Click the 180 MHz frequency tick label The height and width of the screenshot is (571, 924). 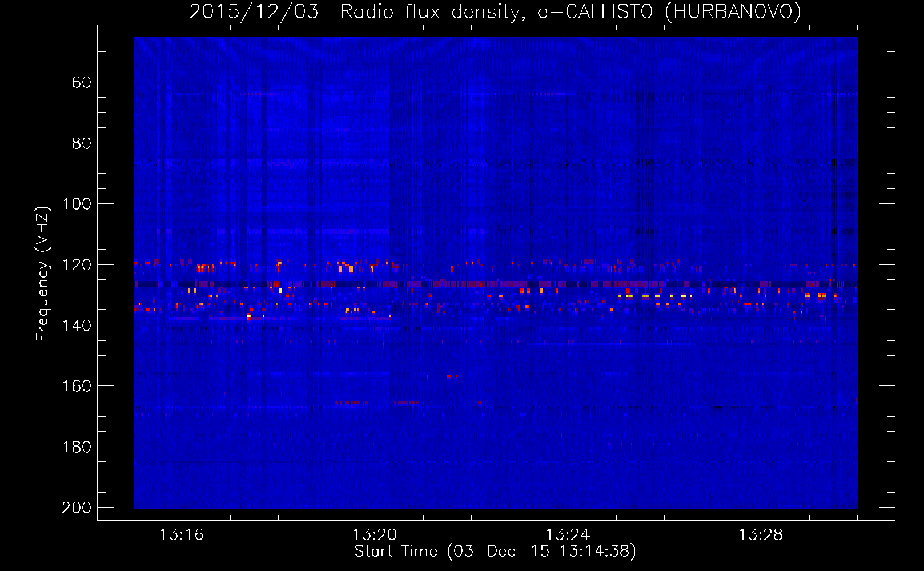click(77, 447)
